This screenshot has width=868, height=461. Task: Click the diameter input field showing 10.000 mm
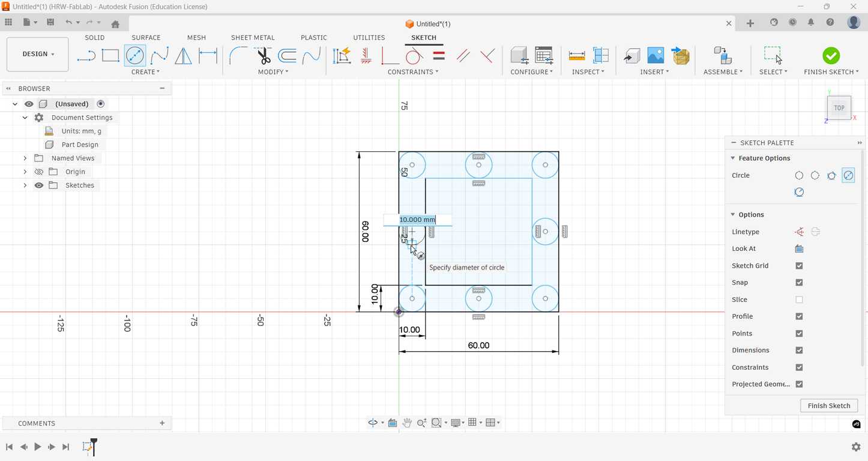418,220
